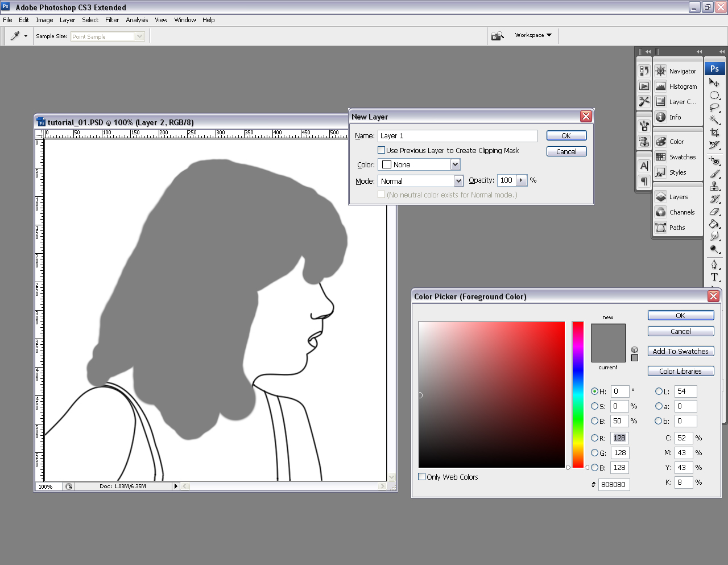Select the Eraser tool

point(714,212)
